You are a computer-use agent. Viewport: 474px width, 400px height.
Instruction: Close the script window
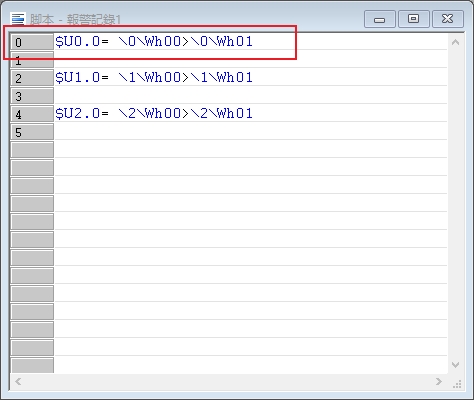pos(448,19)
